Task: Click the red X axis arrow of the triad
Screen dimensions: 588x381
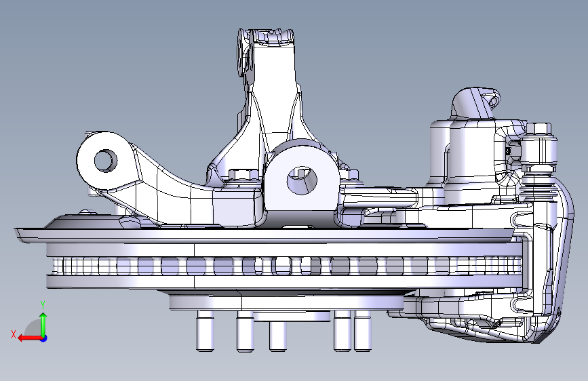Action: (x=30, y=338)
